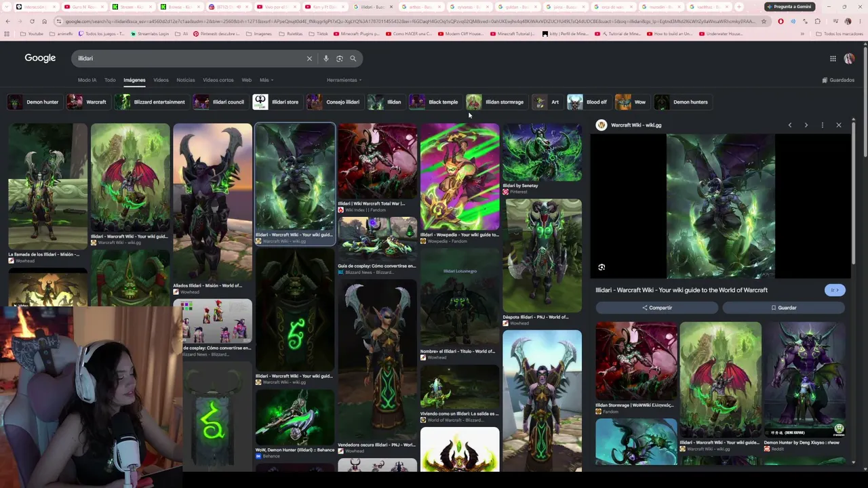Switch to the Todo results tab
This screenshot has width=868, height=488.
[110, 80]
